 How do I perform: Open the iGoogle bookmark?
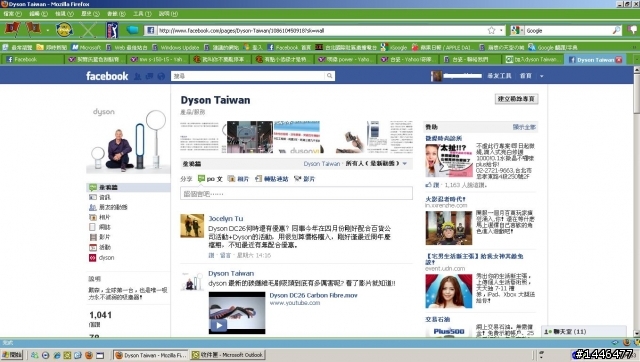click(x=394, y=47)
